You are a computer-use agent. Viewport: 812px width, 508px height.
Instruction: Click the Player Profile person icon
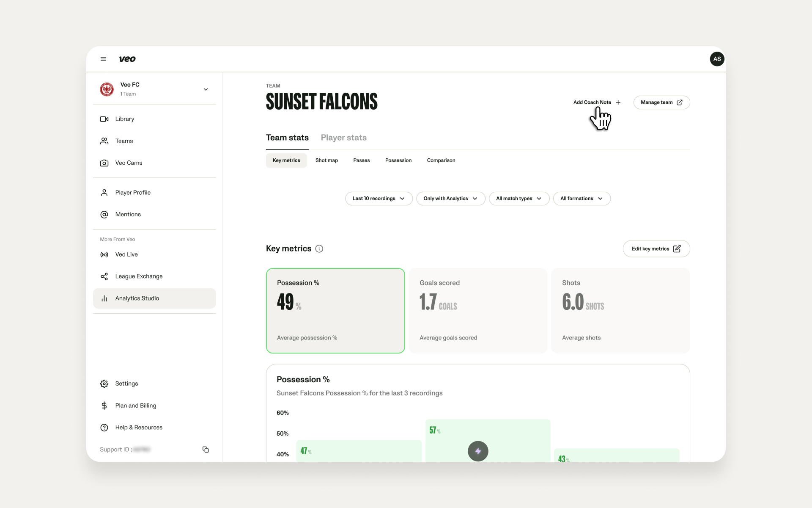tap(104, 193)
